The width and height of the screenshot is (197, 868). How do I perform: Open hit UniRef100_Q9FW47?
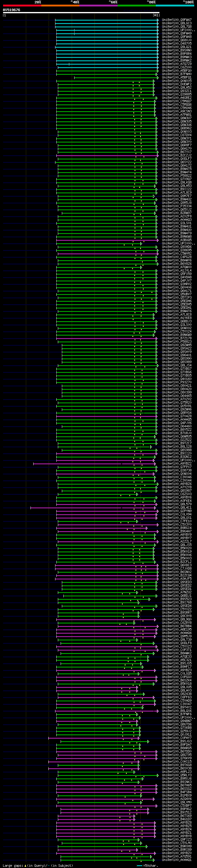177,20
